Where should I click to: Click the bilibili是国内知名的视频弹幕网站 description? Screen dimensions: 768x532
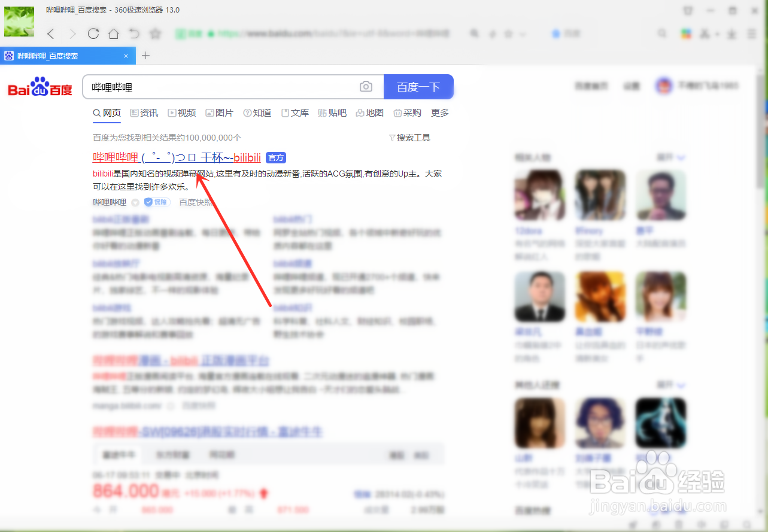[268, 180]
